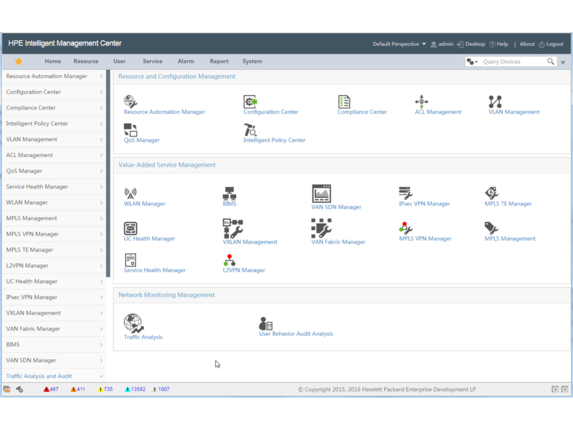Image resolution: width=573 pixels, height=430 pixels.
Task: Open the WLAN Manager antenna icon
Action: click(130, 193)
